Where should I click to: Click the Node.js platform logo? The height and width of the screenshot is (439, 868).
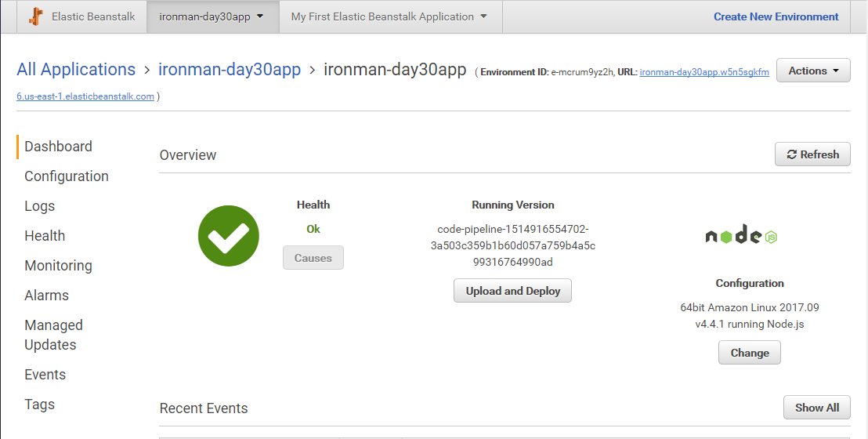coord(740,235)
